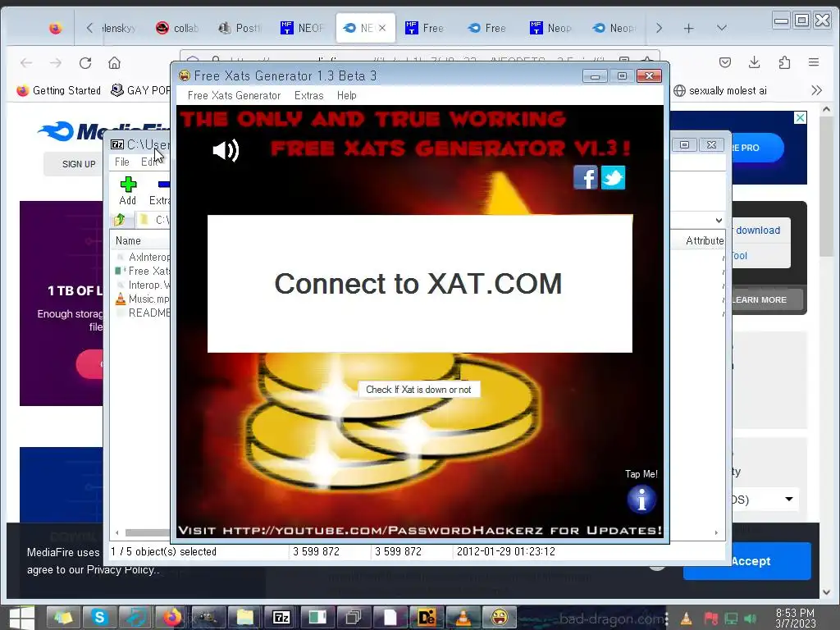Click the 7-Zip horizontal scrollbar left arrow
Viewport: 840px width, 630px height.
[x=116, y=532]
